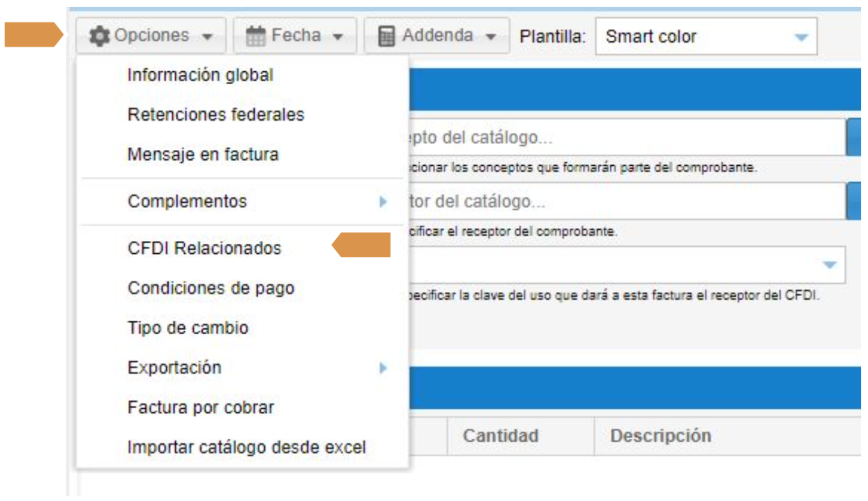The width and height of the screenshot is (868, 501).
Task: Click the receptor del catálogo search field
Action: pyautogui.click(x=622, y=201)
